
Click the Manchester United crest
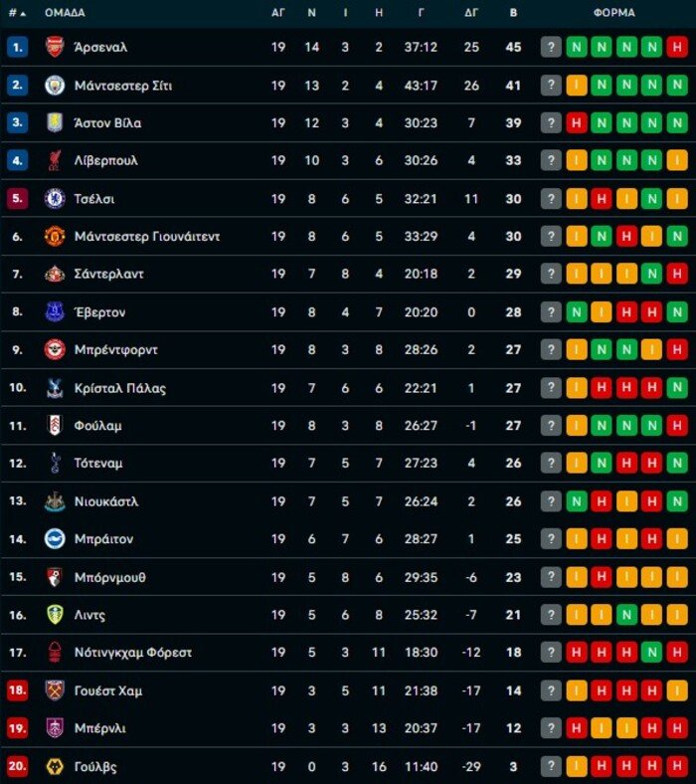click(55, 237)
